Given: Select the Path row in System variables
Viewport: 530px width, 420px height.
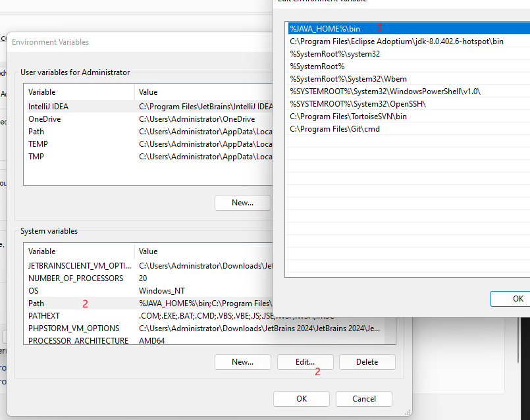Looking at the screenshot, I should 148,303.
